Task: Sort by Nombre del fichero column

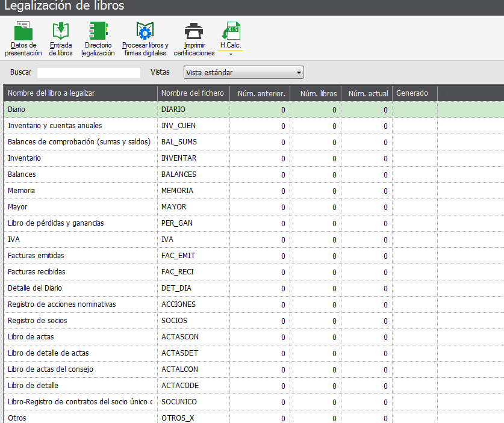Action: coord(193,93)
